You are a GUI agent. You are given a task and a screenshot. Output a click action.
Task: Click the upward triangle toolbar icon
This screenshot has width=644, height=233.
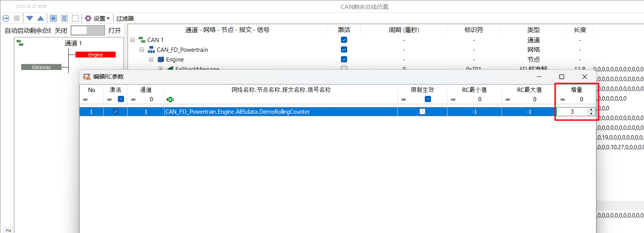tap(41, 18)
